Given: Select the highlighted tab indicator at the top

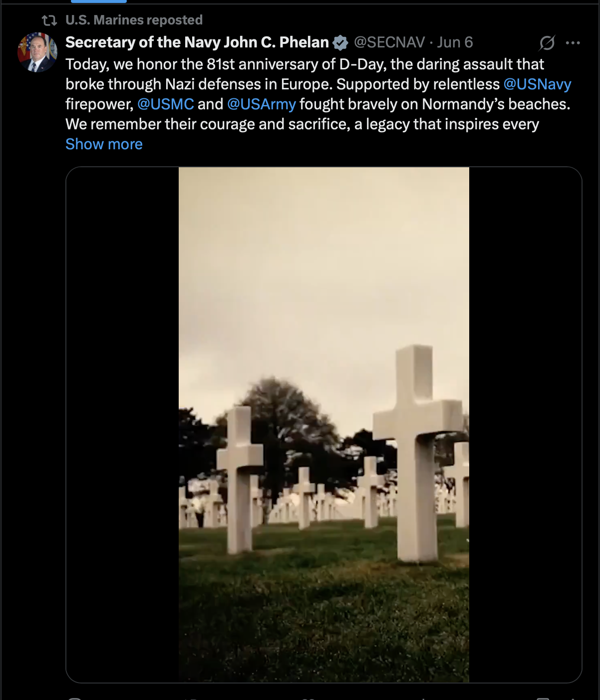Looking at the screenshot, I should (99, 1).
